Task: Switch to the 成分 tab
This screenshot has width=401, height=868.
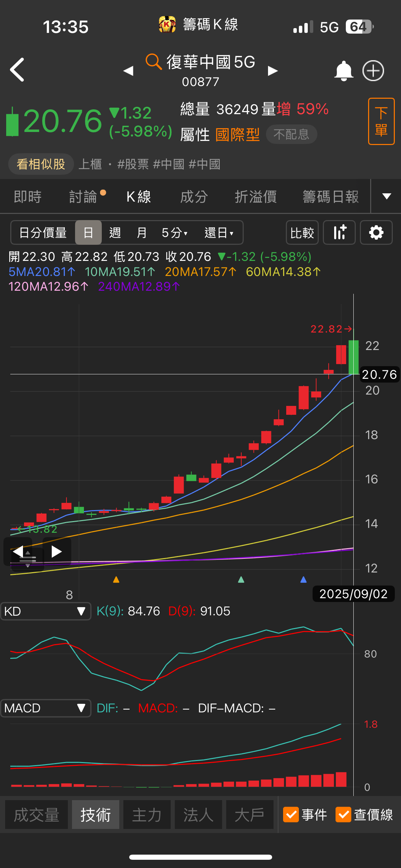Action: 194,197
